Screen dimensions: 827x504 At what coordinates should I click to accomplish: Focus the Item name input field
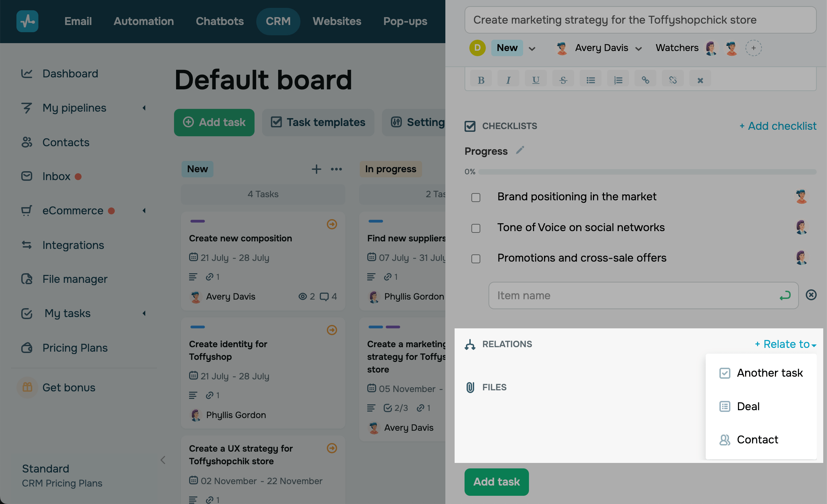click(x=634, y=295)
